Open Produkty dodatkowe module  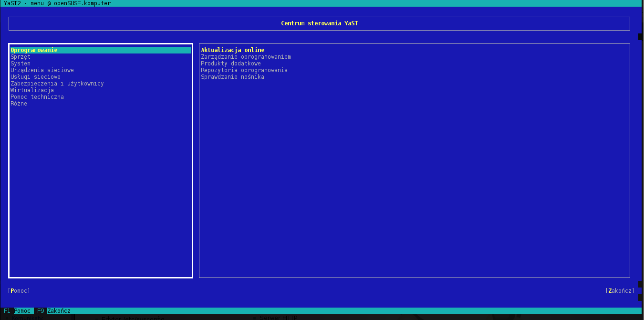(231, 64)
